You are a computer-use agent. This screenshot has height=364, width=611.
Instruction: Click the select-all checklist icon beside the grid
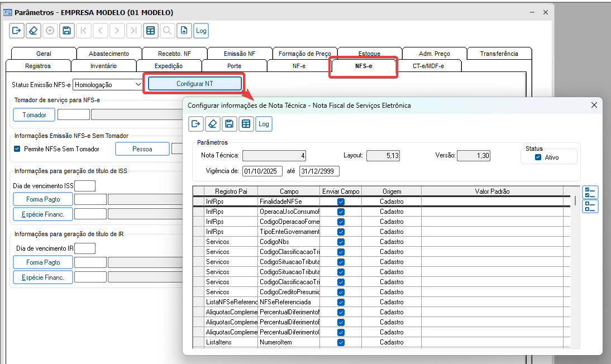pyautogui.click(x=590, y=193)
